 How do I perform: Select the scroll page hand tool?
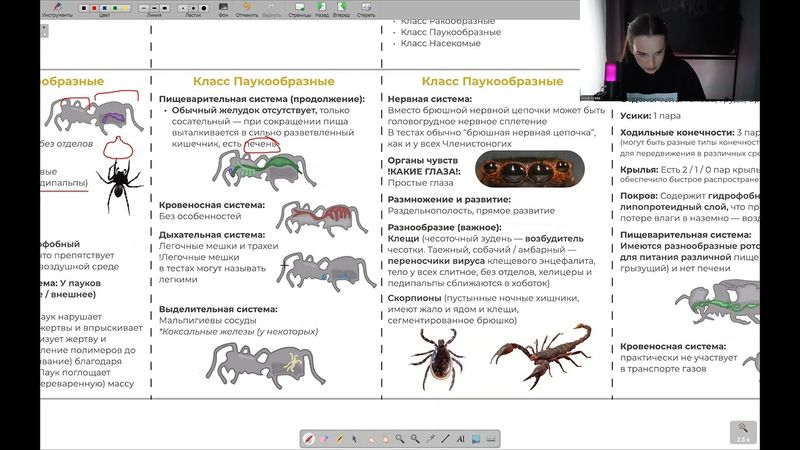coord(385,439)
